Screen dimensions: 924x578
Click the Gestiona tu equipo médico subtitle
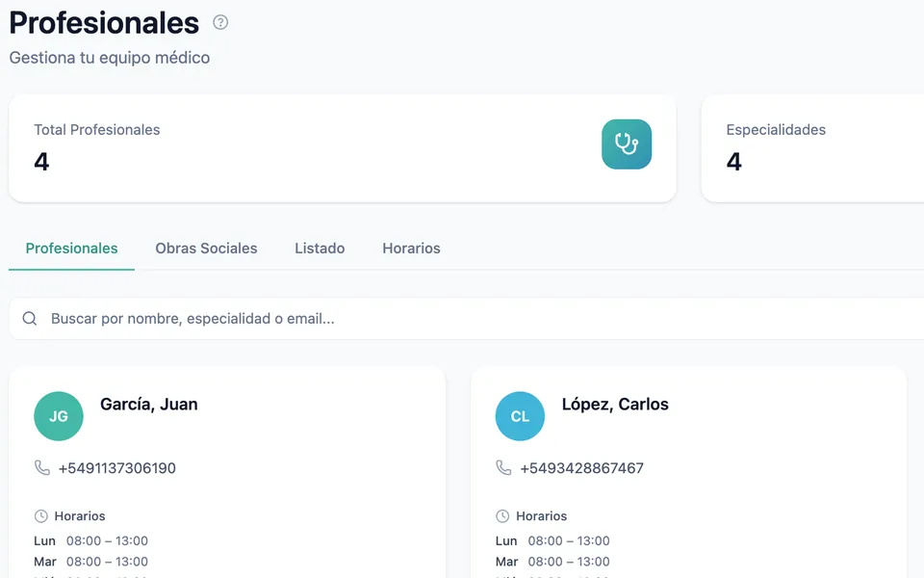coord(110,58)
